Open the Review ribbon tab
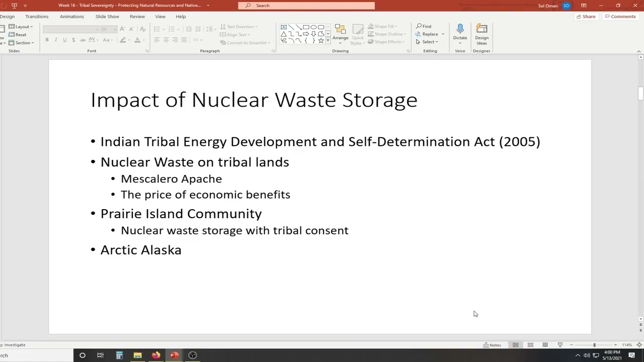The width and height of the screenshot is (644, 362). pyautogui.click(x=137, y=17)
